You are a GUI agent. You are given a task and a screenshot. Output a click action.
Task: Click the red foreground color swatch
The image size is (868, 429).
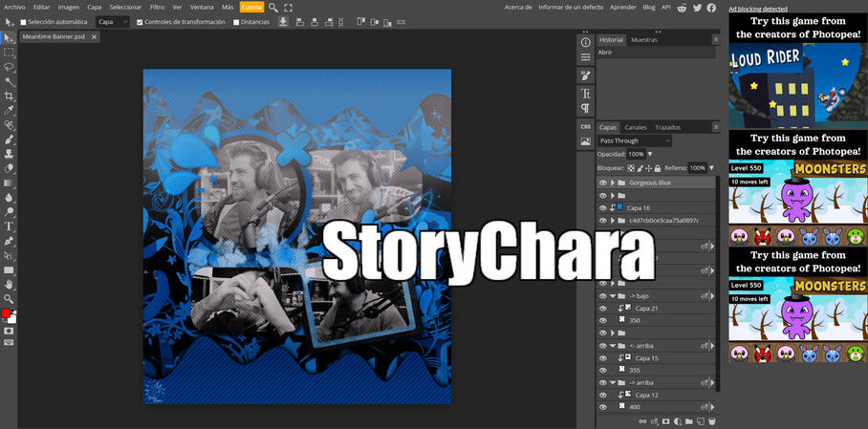click(6, 313)
